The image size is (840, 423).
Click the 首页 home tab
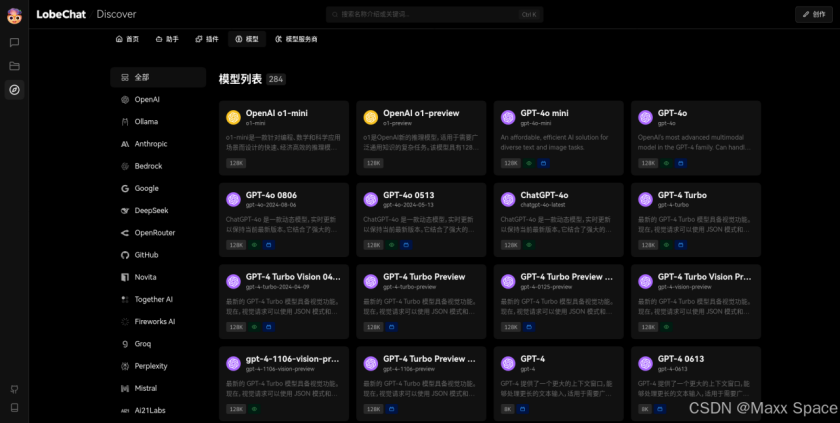(x=128, y=39)
